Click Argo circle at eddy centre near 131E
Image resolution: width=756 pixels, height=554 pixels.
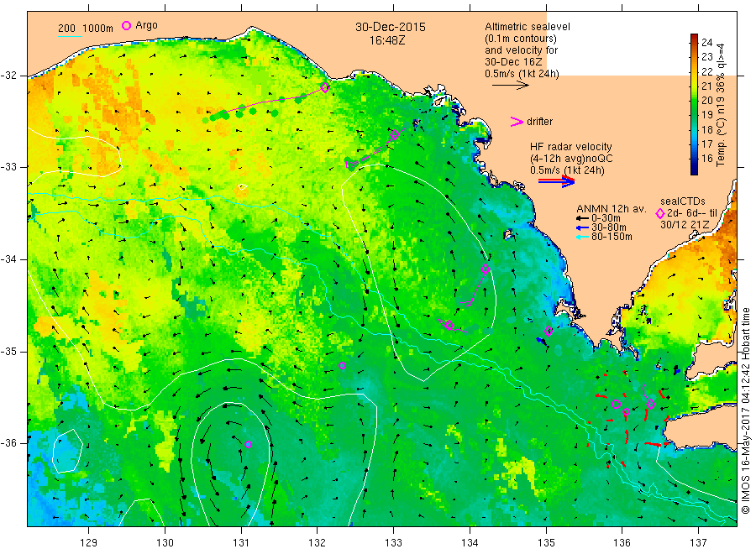tap(248, 445)
